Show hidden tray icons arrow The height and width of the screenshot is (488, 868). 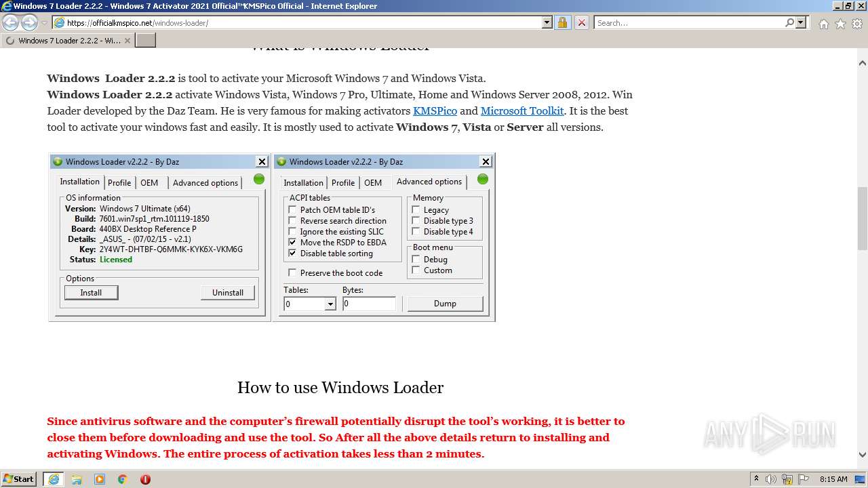click(x=756, y=479)
